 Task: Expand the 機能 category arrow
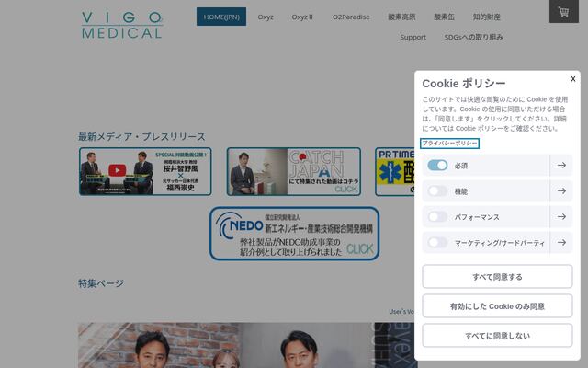[x=561, y=190]
